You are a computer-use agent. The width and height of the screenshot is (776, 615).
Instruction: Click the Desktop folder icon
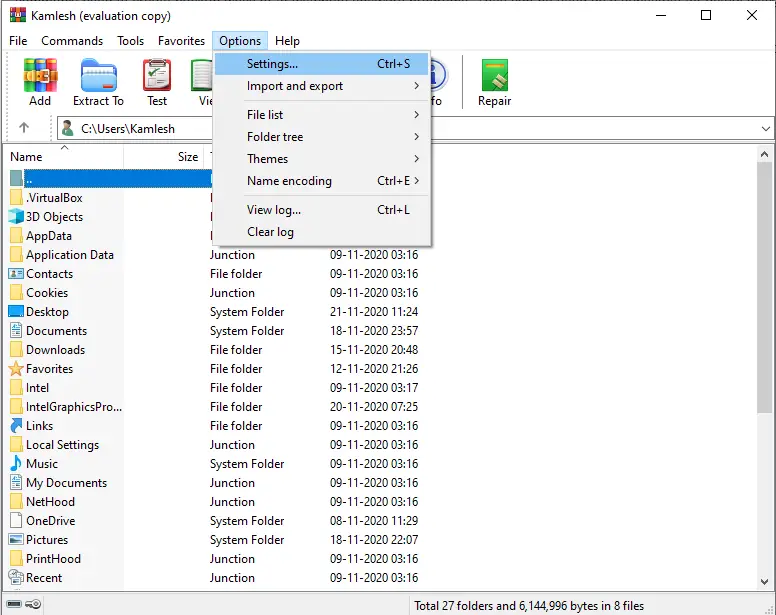coord(16,311)
